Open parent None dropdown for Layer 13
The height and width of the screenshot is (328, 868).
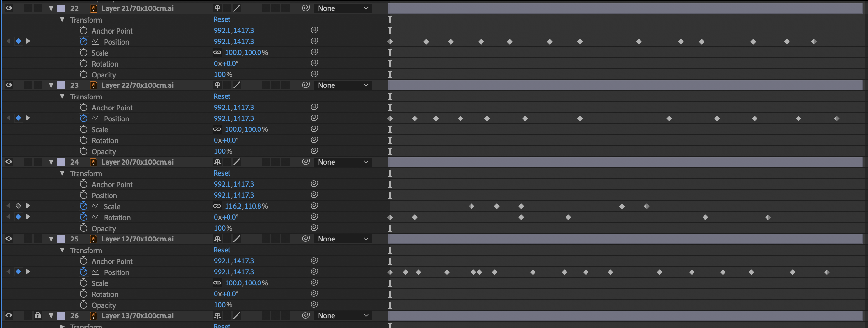point(343,315)
